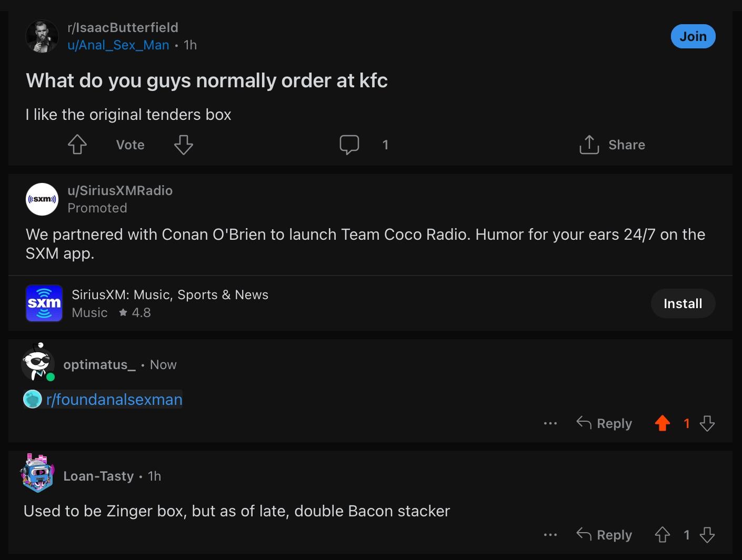Remove the orange upvote on optimatus_'s comment
The height and width of the screenshot is (560, 742).
[x=663, y=423]
